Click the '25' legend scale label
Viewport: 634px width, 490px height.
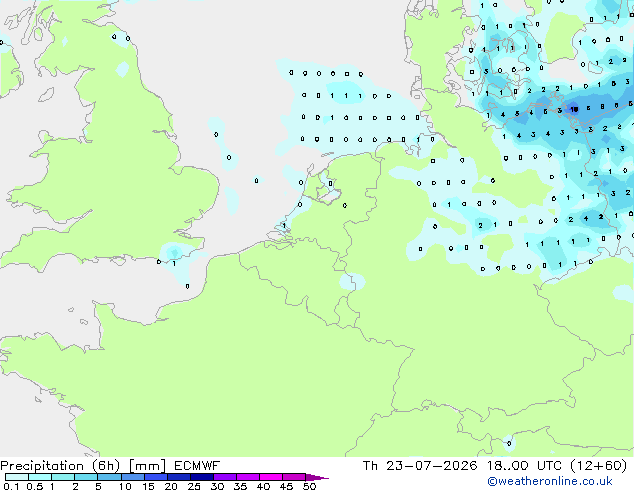click(x=194, y=486)
